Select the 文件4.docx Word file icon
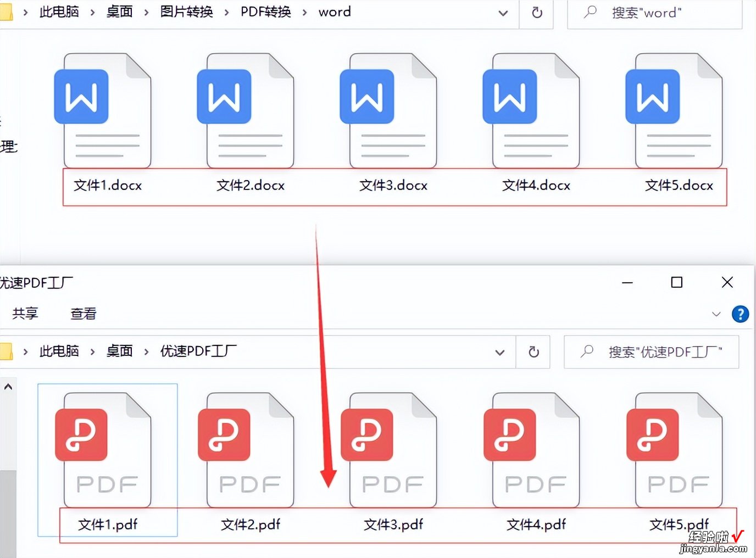The image size is (756, 558). pyautogui.click(x=531, y=110)
